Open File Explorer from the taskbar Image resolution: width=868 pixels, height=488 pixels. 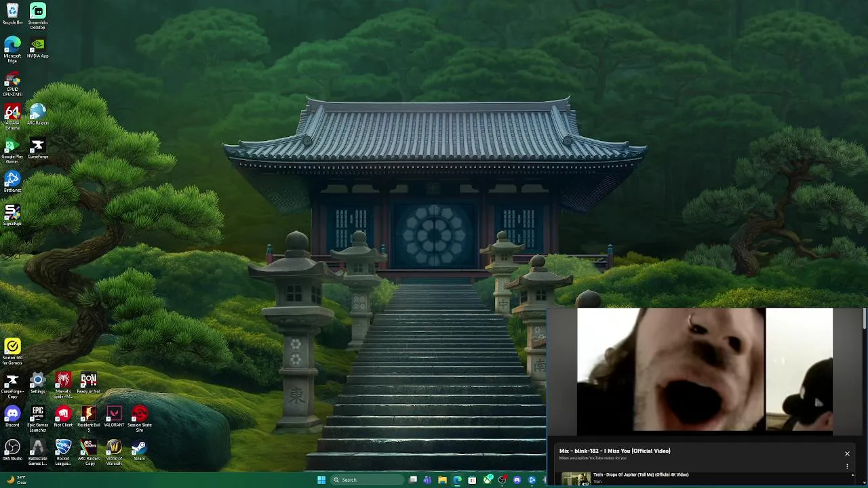[x=442, y=480]
